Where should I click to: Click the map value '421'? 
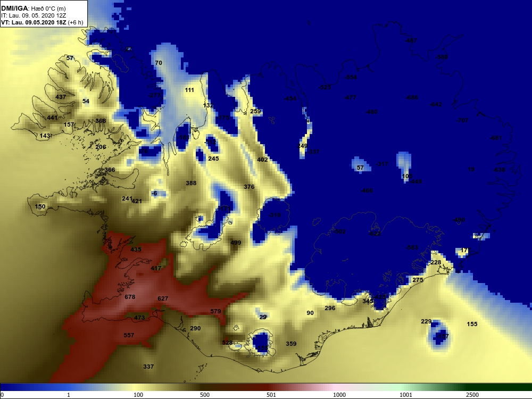coord(136,201)
